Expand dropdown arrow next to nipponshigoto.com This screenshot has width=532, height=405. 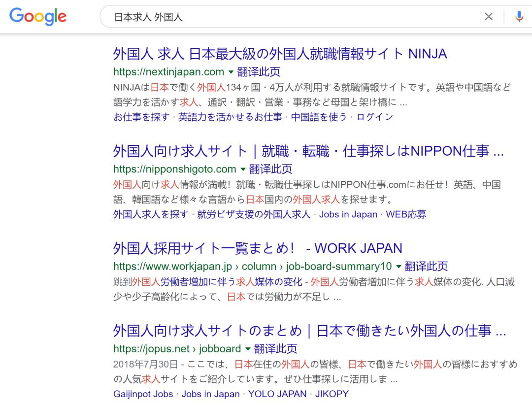[x=242, y=169]
